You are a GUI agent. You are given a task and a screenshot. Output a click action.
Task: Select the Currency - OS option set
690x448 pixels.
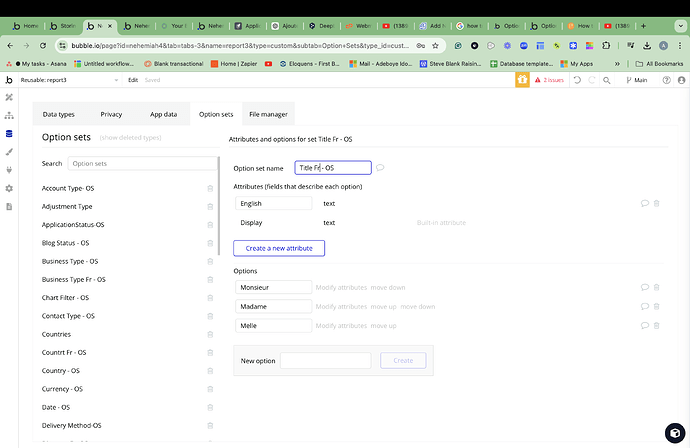(62, 389)
